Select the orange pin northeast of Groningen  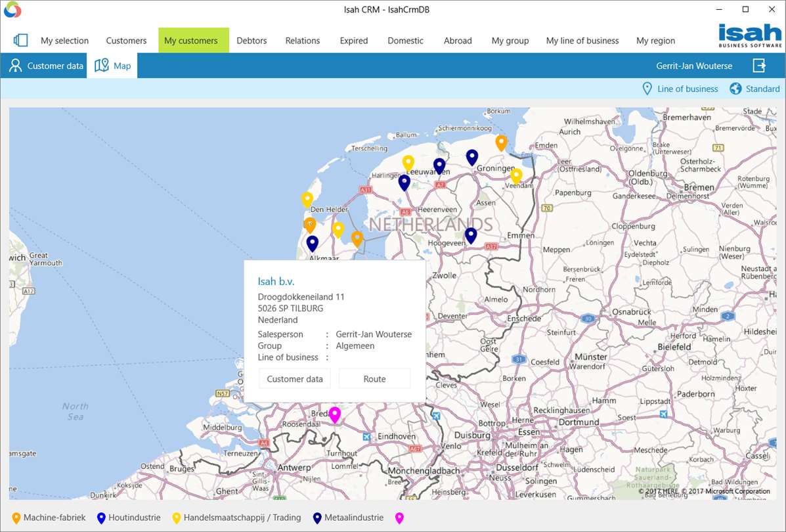(x=501, y=143)
